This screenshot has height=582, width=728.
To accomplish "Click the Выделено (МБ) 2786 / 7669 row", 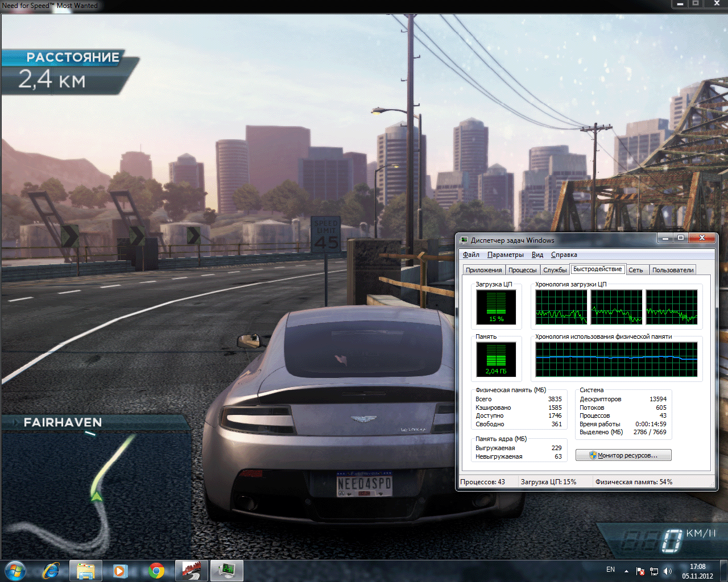I will tap(623, 432).
